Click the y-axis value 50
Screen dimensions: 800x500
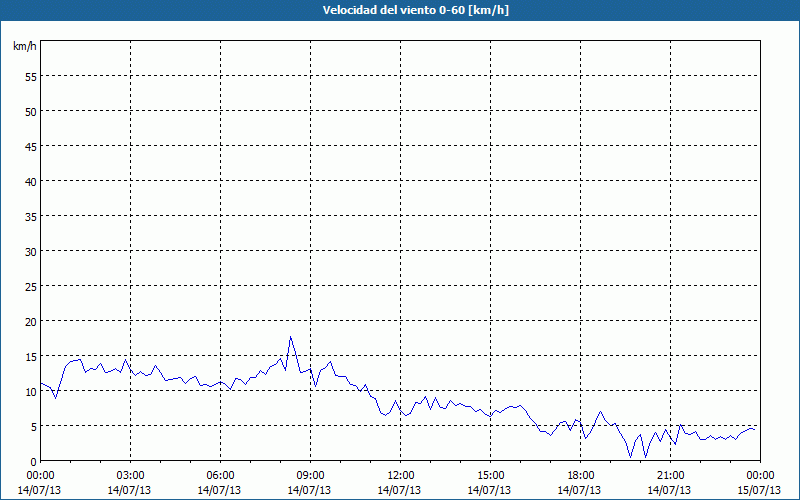pyautogui.click(x=31, y=112)
